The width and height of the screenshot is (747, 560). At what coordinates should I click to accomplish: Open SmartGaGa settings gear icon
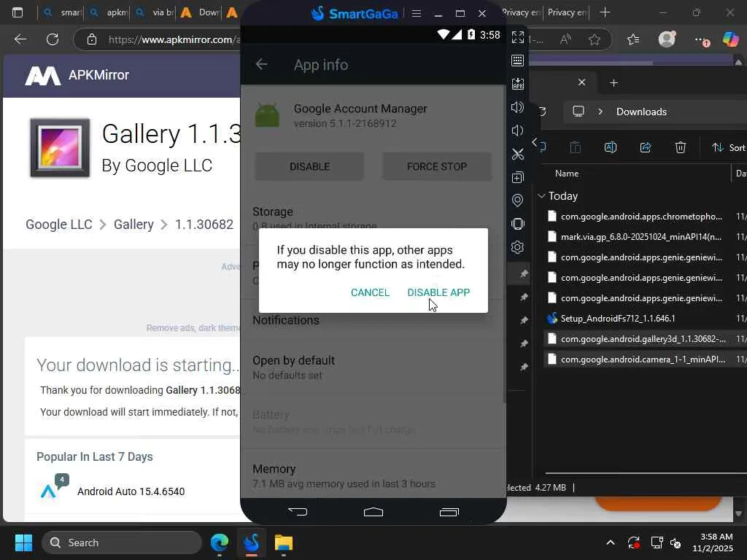point(517,246)
